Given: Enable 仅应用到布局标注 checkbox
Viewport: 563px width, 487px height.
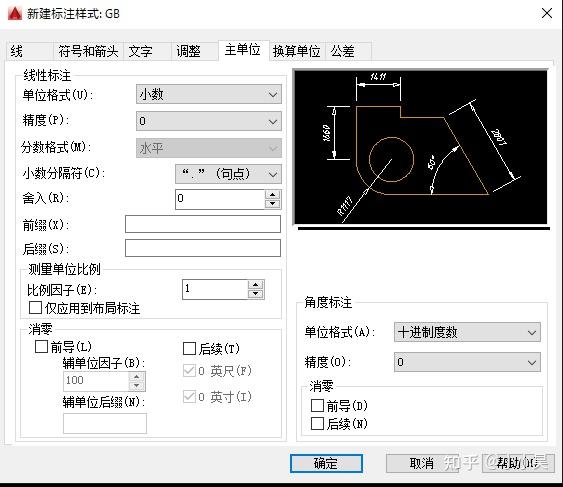Looking at the screenshot, I should click(36, 308).
